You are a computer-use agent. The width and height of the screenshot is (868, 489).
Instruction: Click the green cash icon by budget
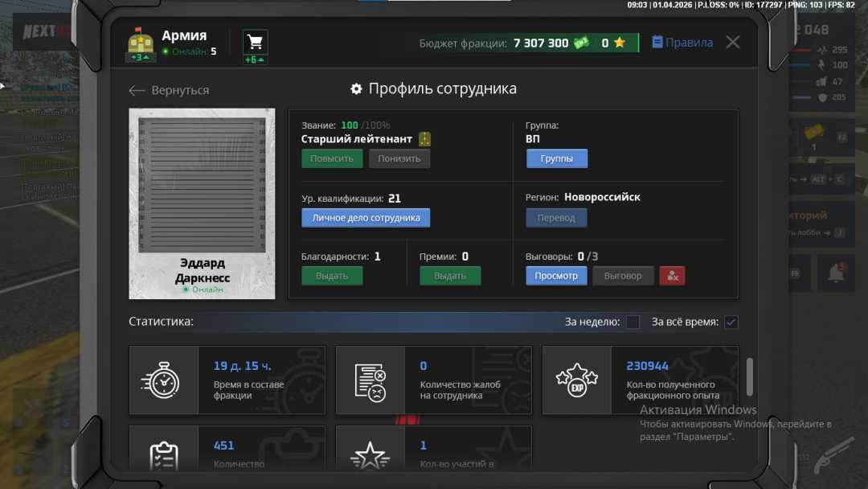click(x=581, y=43)
